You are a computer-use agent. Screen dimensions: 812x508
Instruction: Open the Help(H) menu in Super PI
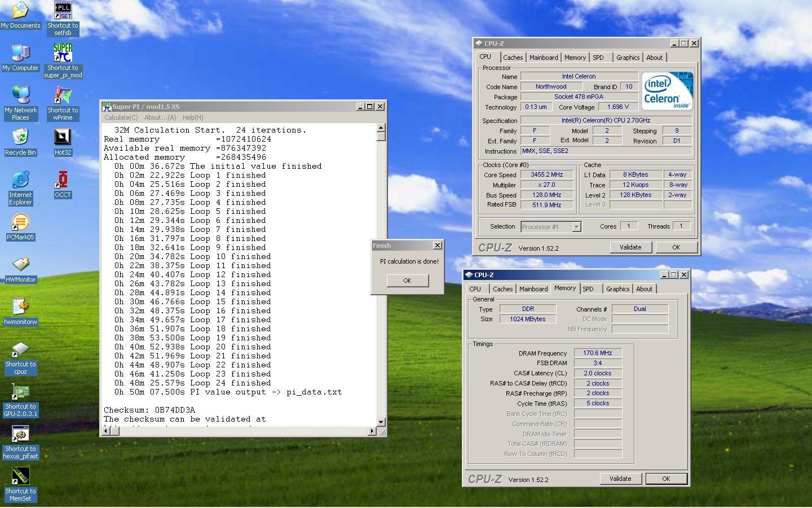pos(192,117)
